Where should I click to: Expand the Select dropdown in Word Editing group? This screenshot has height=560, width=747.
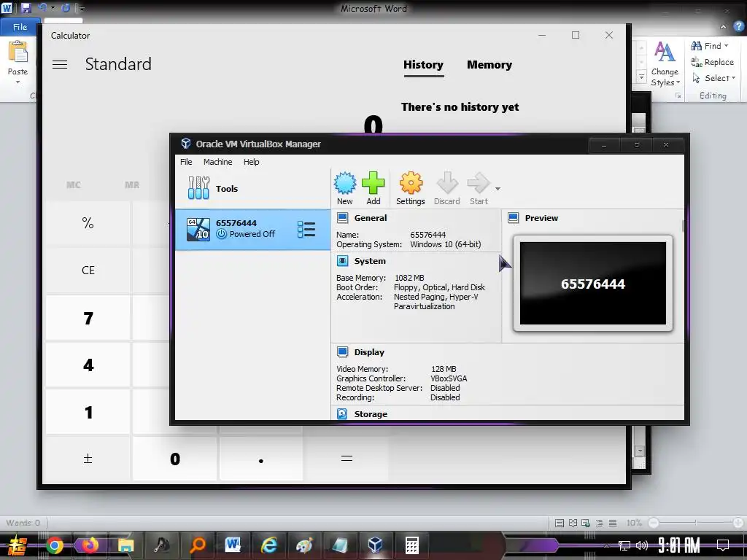tap(734, 78)
